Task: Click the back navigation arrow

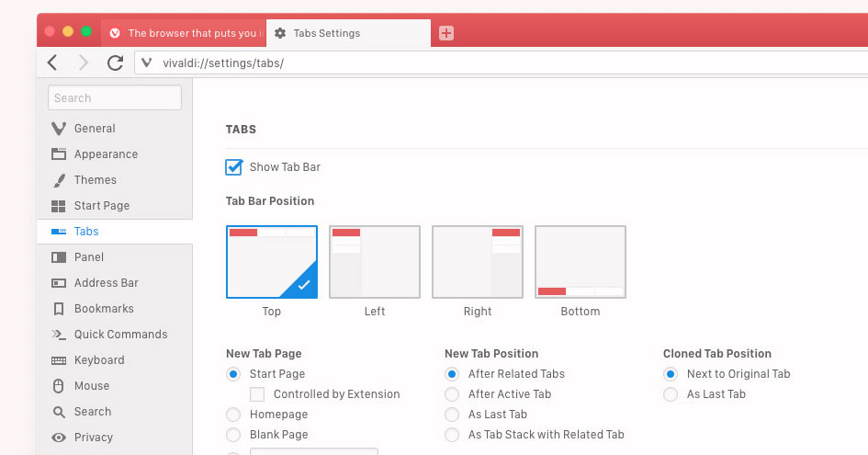Action: pyautogui.click(x=52, y=63)
